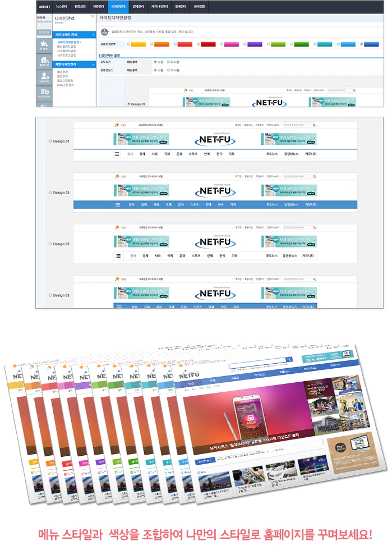
Task: Open the '메인페이지설정' sidebar link
Action: (x=67, y=46)
